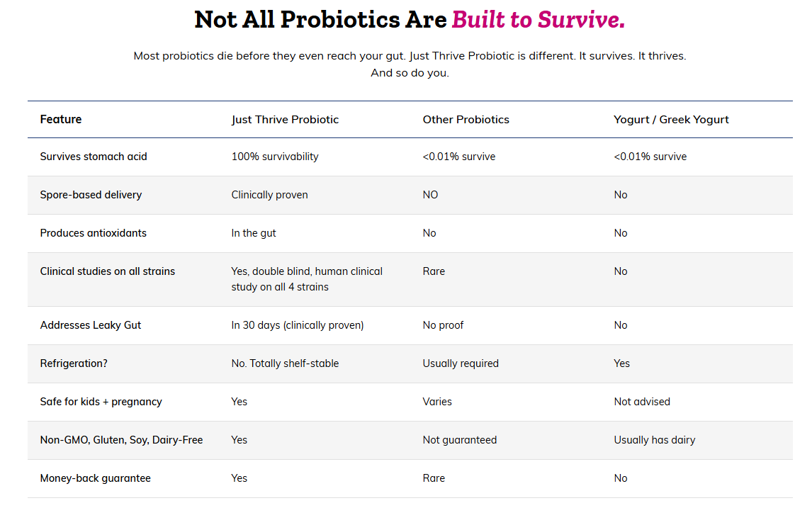The image size is (812, 508).
Task: Select 'Usually required' under Other Probiotics
Action: (x=461, y=363)
